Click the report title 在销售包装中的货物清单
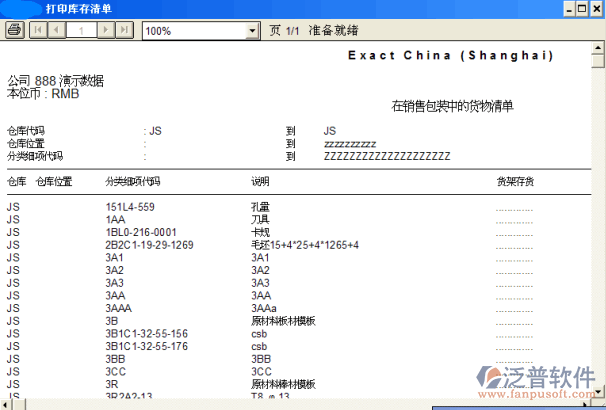This screenshot has height=410, width=606. tap(452, 106)
